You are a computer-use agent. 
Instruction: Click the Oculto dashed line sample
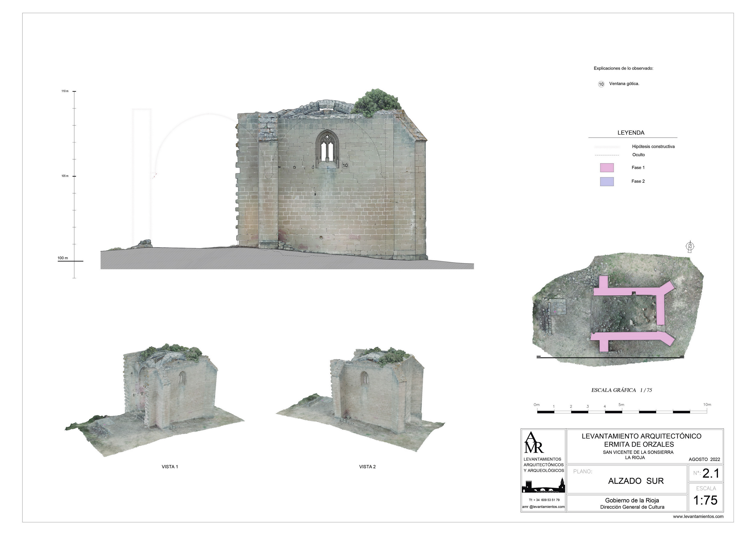pos(607,155)
